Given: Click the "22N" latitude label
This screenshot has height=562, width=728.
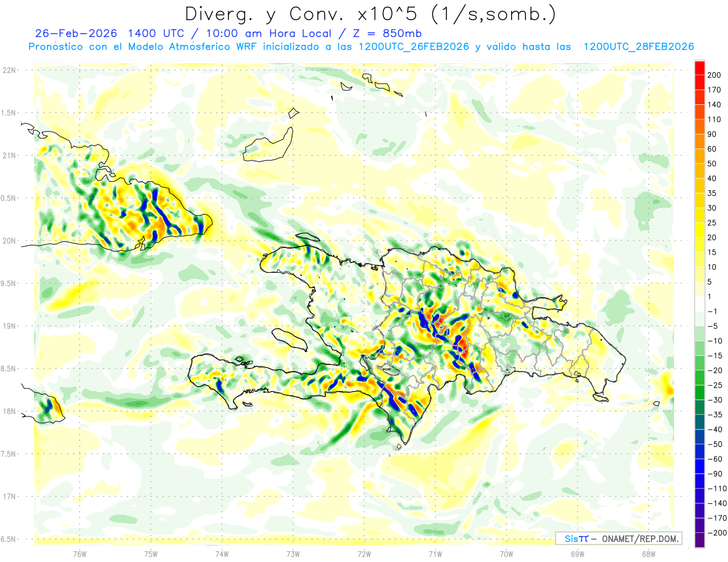Looking at the screenshot, I should 9,70.
